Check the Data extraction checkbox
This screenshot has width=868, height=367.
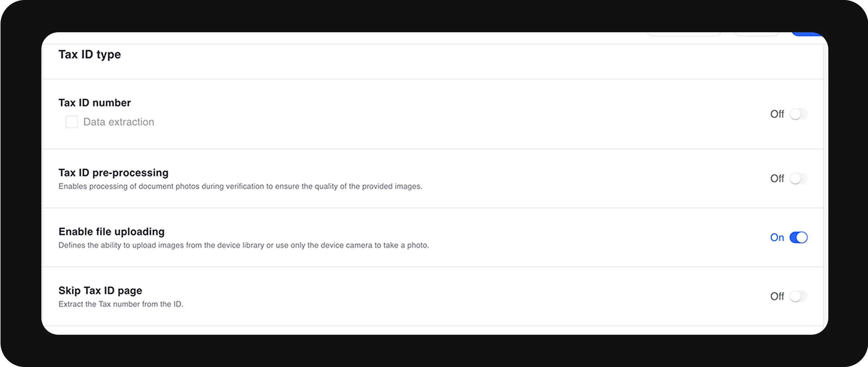(x=71, y=122)
